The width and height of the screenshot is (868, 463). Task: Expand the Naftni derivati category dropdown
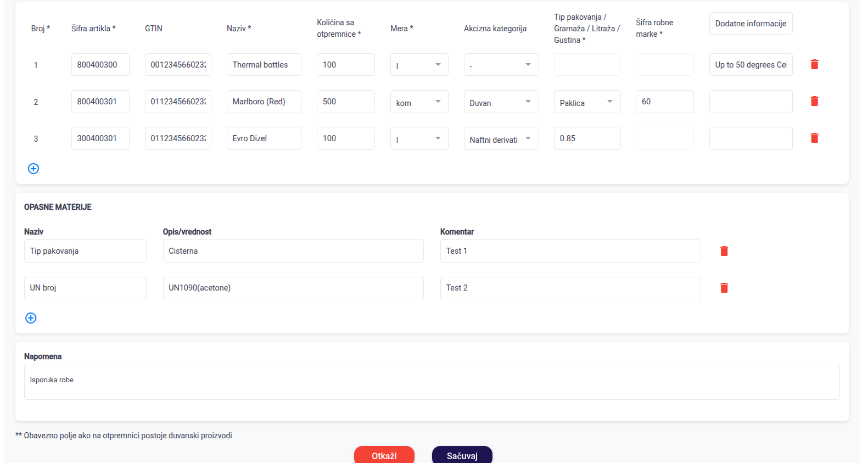coord(501,138)
